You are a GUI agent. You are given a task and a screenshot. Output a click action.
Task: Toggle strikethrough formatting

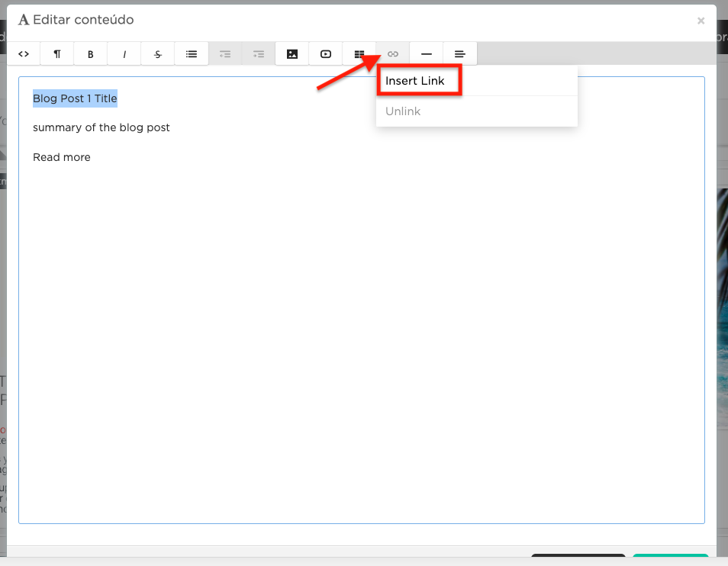(157, 53)
